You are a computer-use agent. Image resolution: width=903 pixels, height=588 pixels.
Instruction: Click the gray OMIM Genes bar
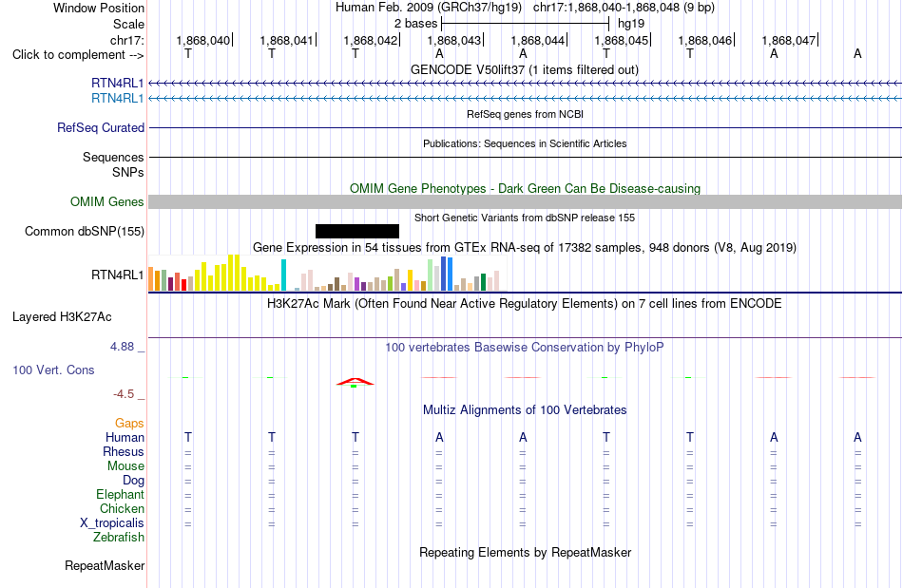pos(526,202)
